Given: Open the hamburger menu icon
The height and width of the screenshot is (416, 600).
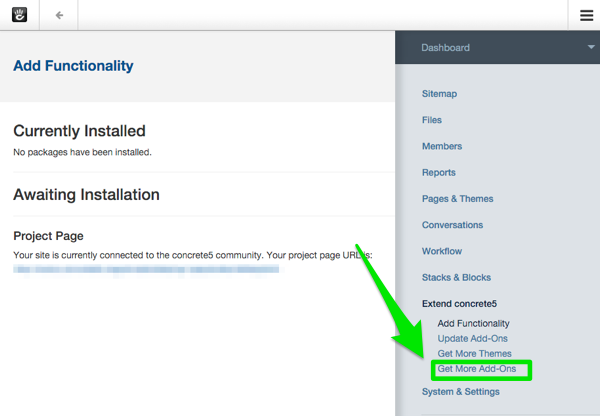Looking at the screenshot, I should [586, 15].
